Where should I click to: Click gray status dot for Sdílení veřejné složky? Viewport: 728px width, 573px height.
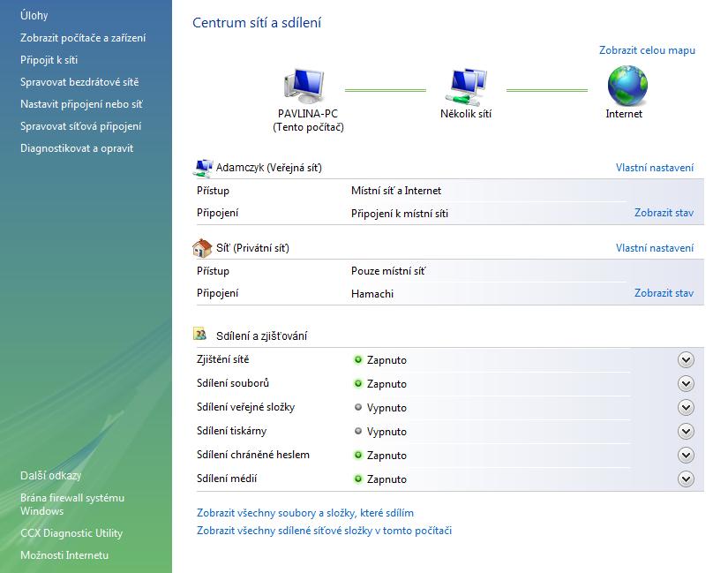(358, 407)
